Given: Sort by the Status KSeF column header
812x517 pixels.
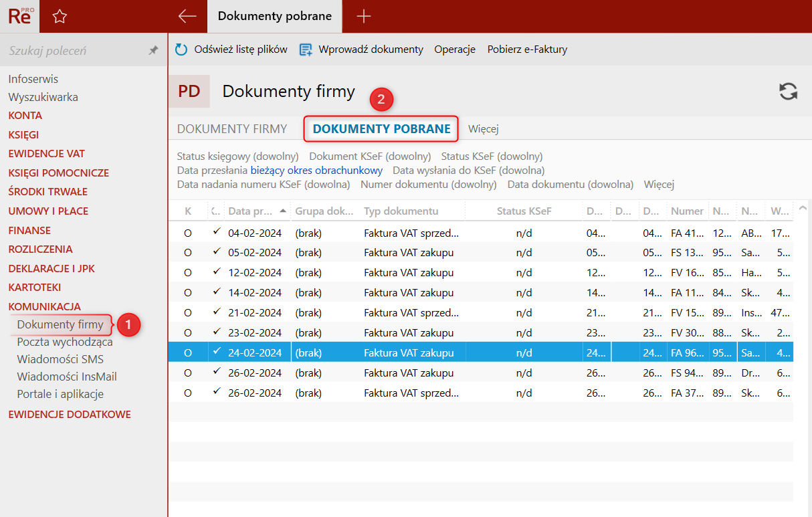Looking at the screenshot, I should pyautogui.click(x=524, y=211).
